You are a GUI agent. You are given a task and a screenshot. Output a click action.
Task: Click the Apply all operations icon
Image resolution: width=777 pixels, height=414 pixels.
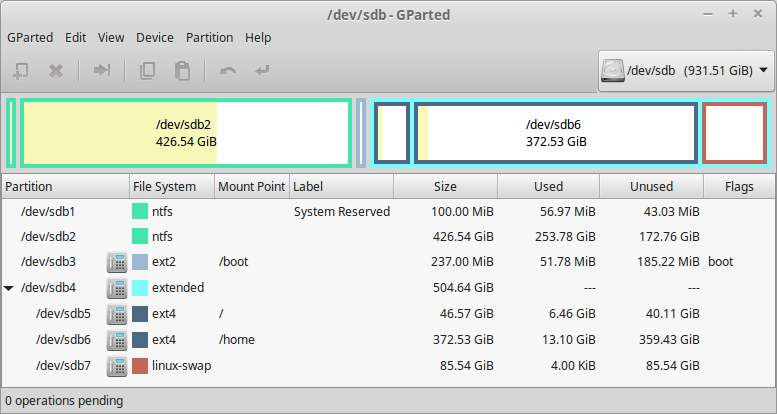pyautogui.click(x=262, y=70)
